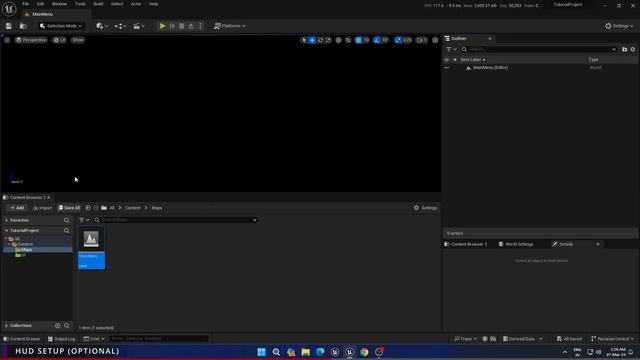
Task: Toggle visibility of MainMenu (Editor) in Outliner
Action: [447, 68]
